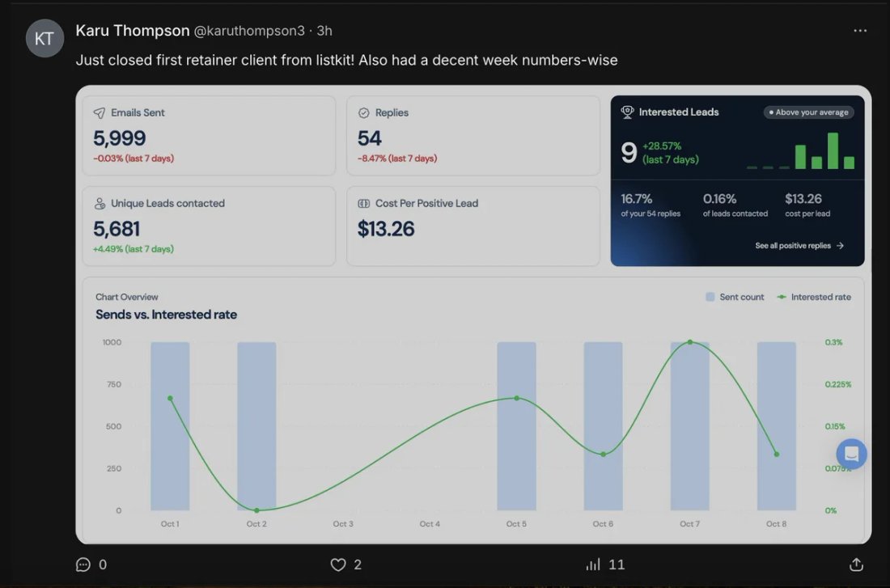Select the Oct 1 sent count bar
The image size is (890, 588).
click(x=170, y=426)
